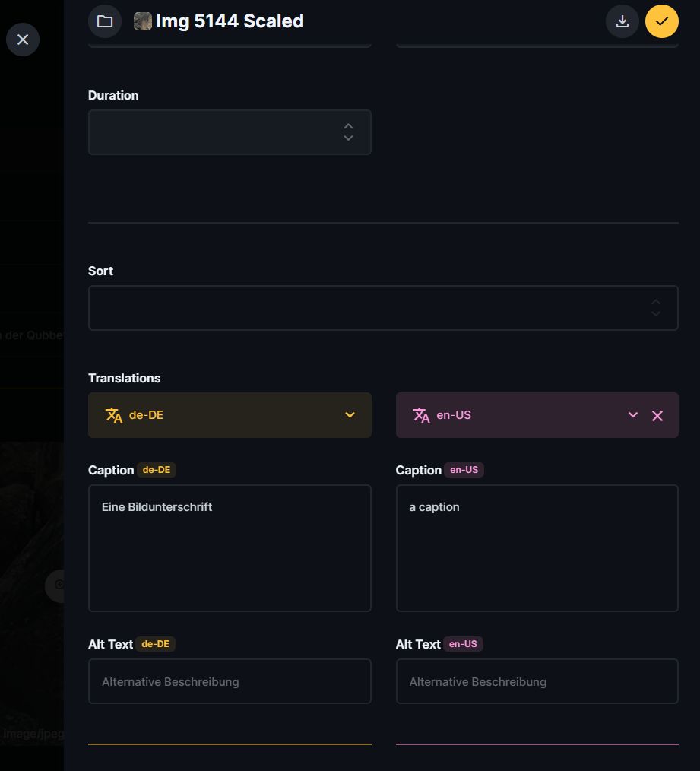This screenshot has height=771, width=700.
Task: Increase the Duration value with up arrow
Action: 348,126
